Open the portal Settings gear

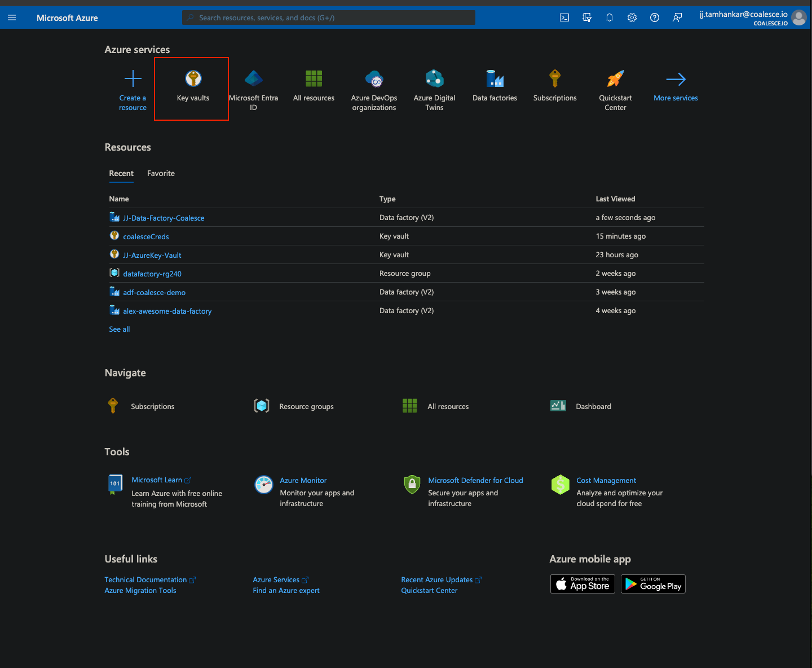point(632,17)
